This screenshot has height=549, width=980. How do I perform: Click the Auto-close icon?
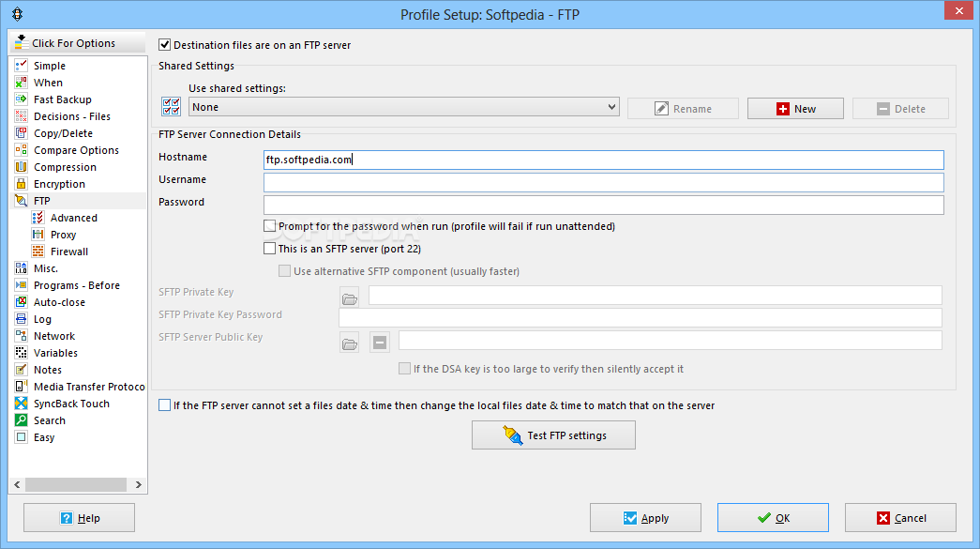(22, 301)
